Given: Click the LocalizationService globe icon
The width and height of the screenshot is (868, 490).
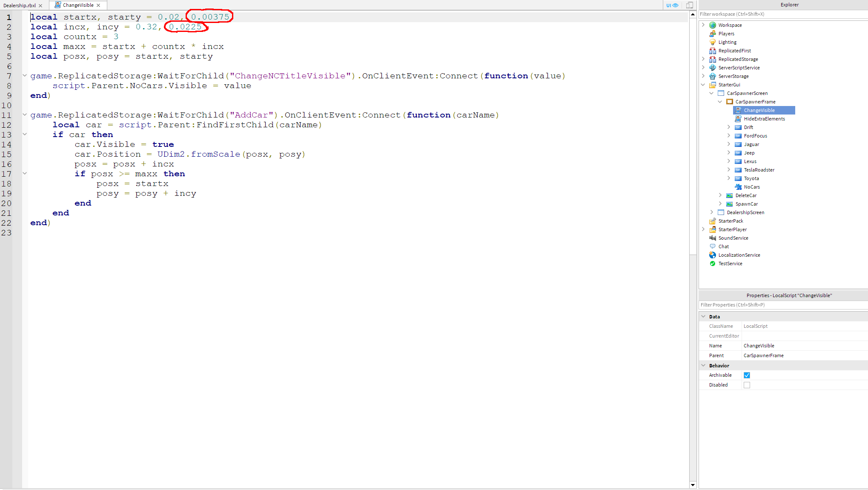Looking at the screenshot, I should [713, 255].
